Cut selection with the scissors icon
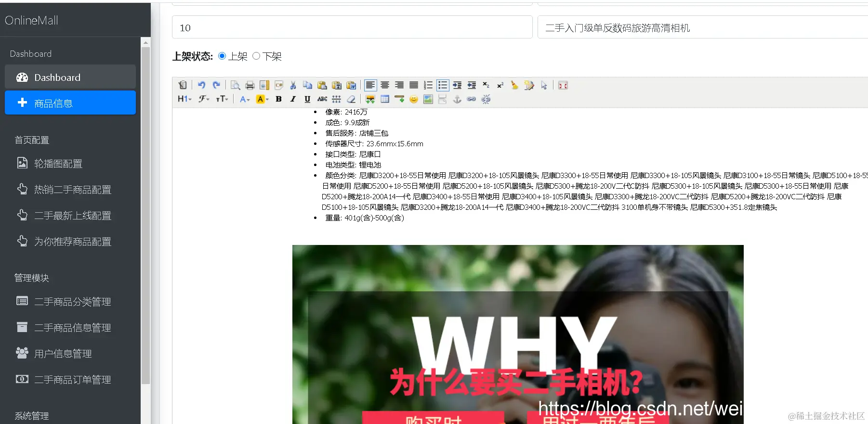This screenshot has height=424, width=868. pyautogui.click(x=293, y=85)
